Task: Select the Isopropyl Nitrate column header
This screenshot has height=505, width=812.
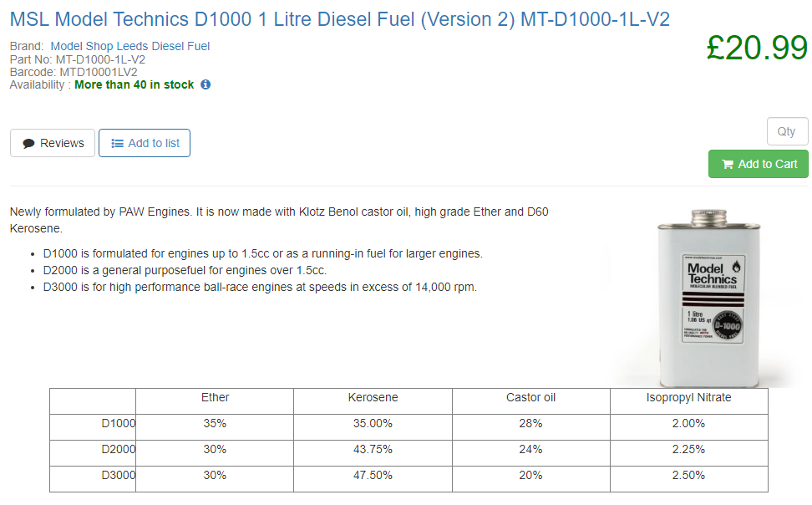Action: 688,398
